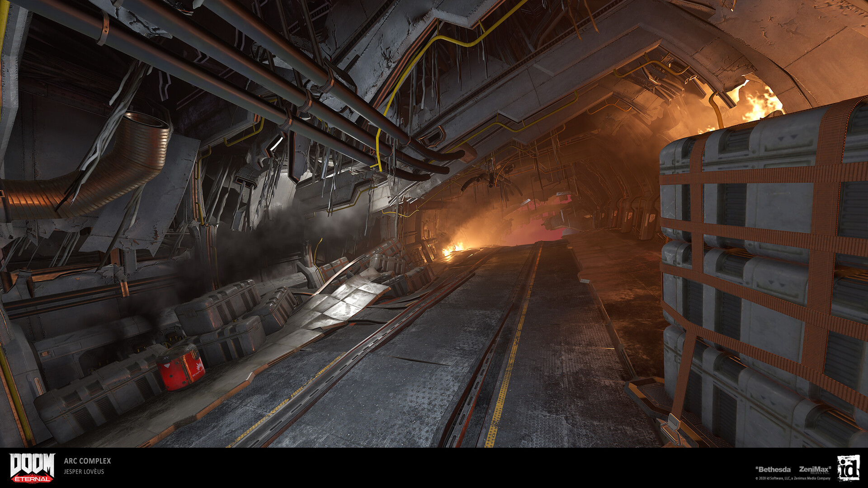Click the fire burning on tunnel floor

[x=453, y=248]
